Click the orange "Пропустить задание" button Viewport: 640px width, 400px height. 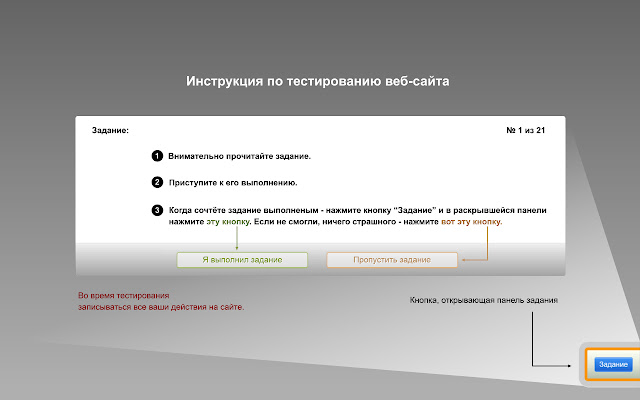[x=392, y=260]
